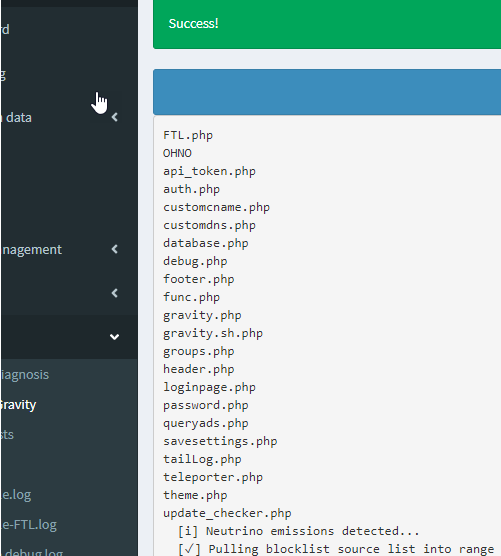The height and width of the screenshot is (556, 501).
Task: Open the sidebar item ending in 'rd'
Action: point(5,29)
